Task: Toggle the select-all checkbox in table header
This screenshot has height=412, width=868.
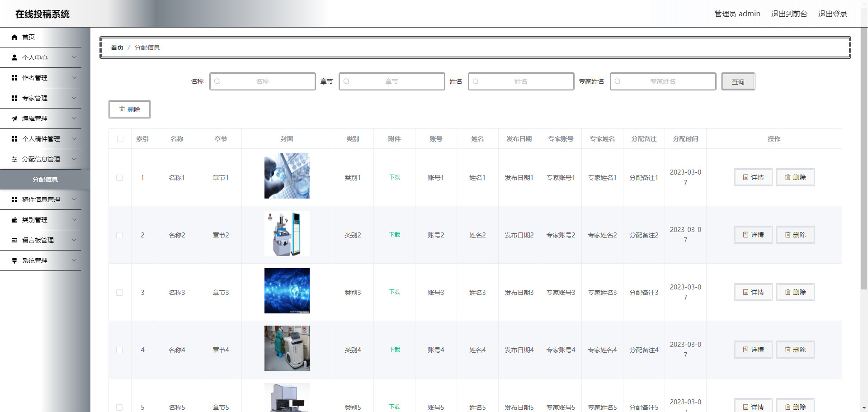Action: [x=120, y=139]
